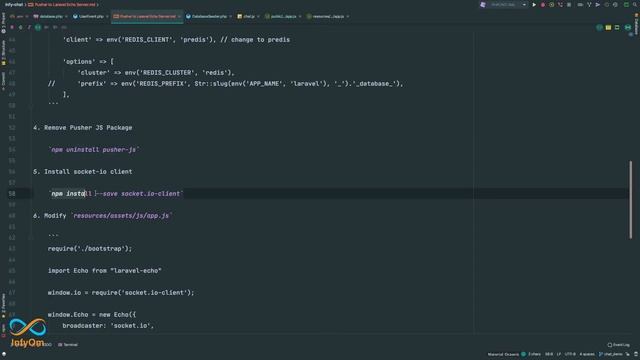This screenshot has width=640, height=360.
Task: Open Search Everywhere magnifier icon
Action: coord(636,5)
